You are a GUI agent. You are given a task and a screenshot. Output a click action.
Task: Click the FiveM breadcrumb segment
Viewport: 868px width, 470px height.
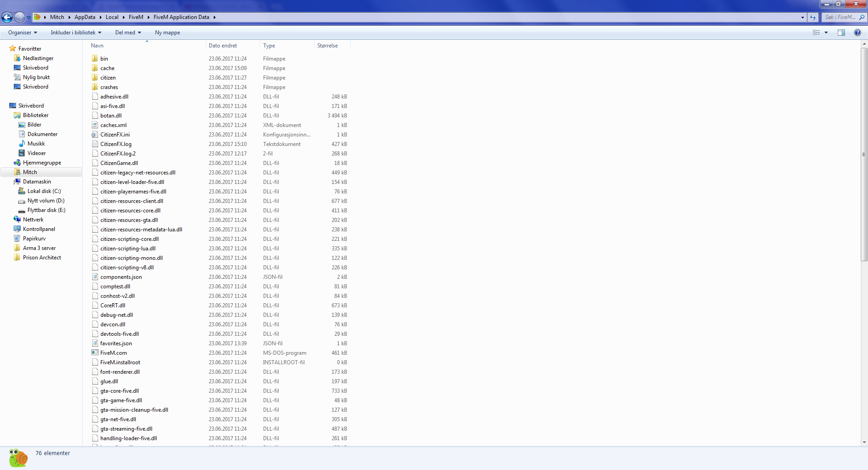click(x=136, y=17)
